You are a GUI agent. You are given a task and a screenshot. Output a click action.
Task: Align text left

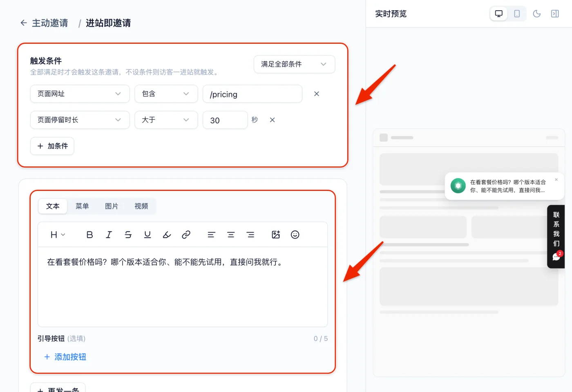coord(211,235)
